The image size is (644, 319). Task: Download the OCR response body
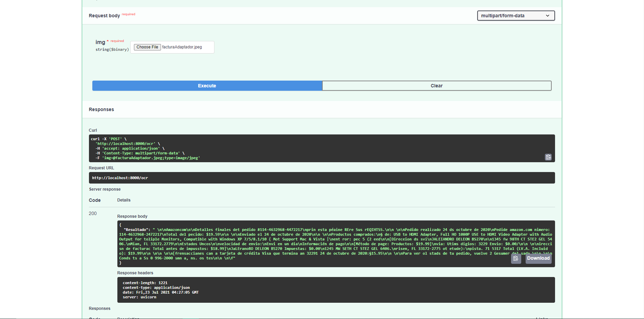(538, 258)
